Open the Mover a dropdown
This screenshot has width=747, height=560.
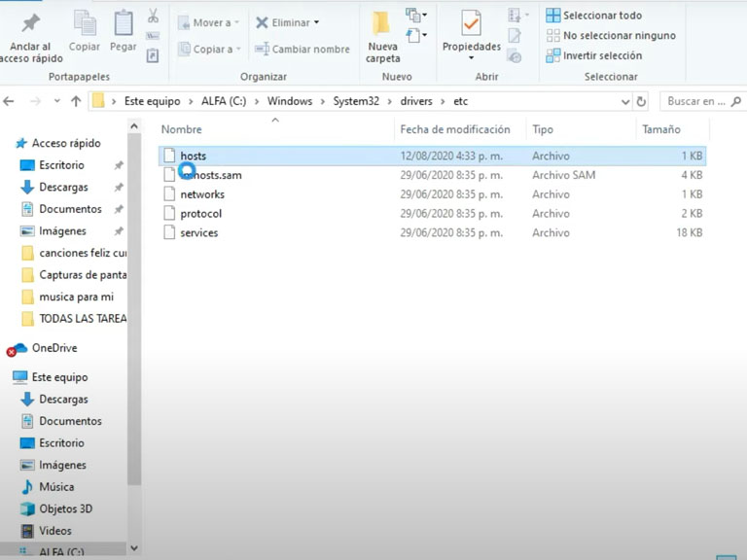pyautogui.click(x=209, y=22)
